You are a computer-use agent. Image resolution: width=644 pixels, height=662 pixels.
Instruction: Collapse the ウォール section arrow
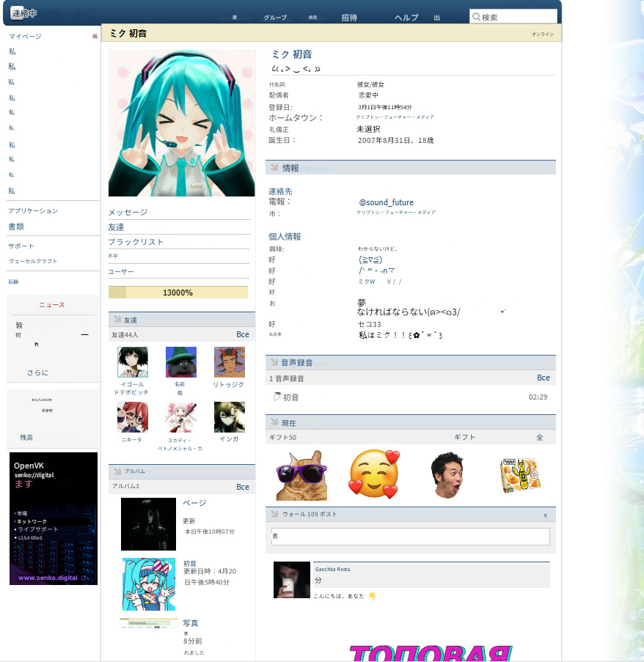274,514
